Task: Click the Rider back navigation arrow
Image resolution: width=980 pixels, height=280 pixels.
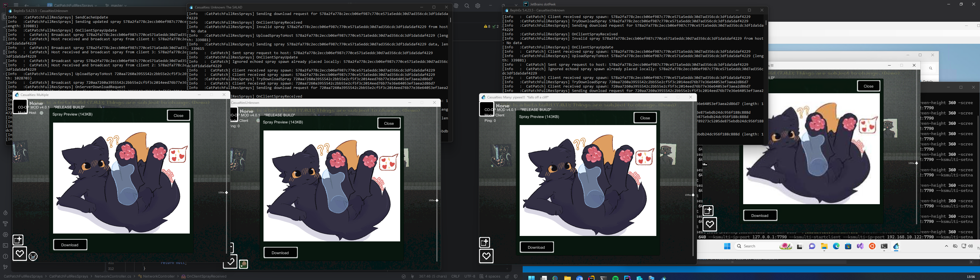Action: pyautogui.click(x=26, y=5)
